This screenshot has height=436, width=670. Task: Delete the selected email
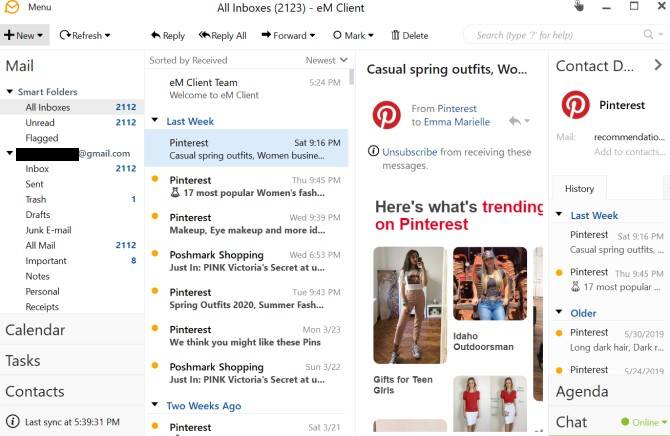[x=410, y=35]
